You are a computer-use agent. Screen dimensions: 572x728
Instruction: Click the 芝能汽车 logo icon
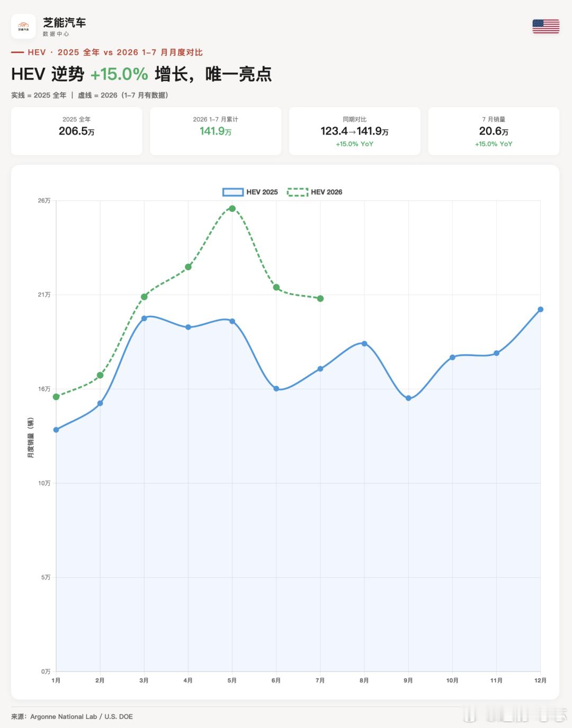point(23,26)
